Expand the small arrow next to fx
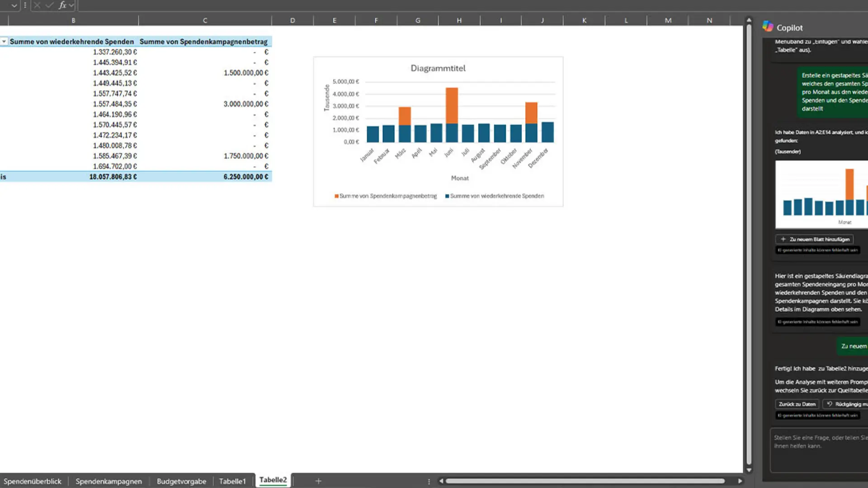The image size is (868, 488). click(x=71, y=5)
